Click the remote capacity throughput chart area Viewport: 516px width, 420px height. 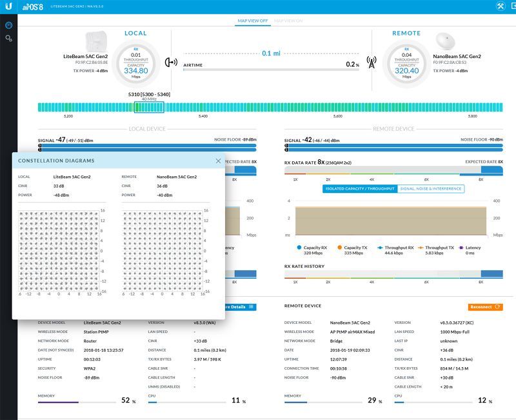(x=391, y=221)
